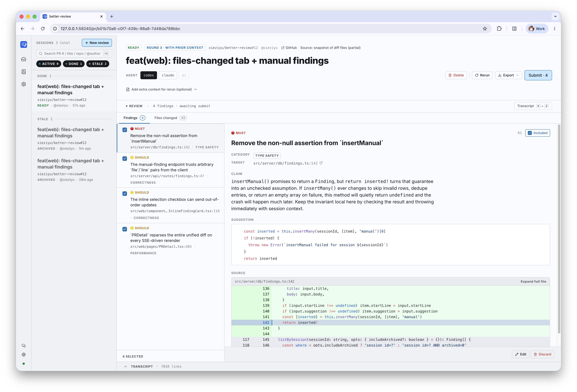Go back with the browser back arrow

coord(22,28)
